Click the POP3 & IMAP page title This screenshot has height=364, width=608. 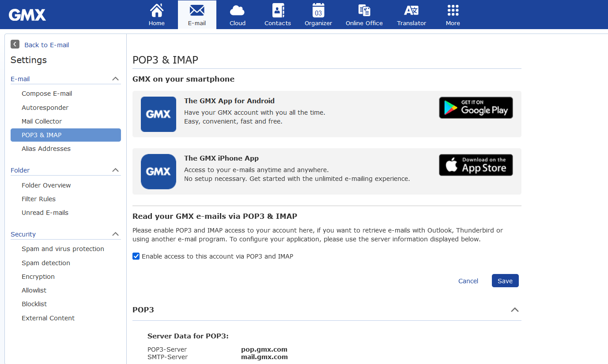[166, 60]
